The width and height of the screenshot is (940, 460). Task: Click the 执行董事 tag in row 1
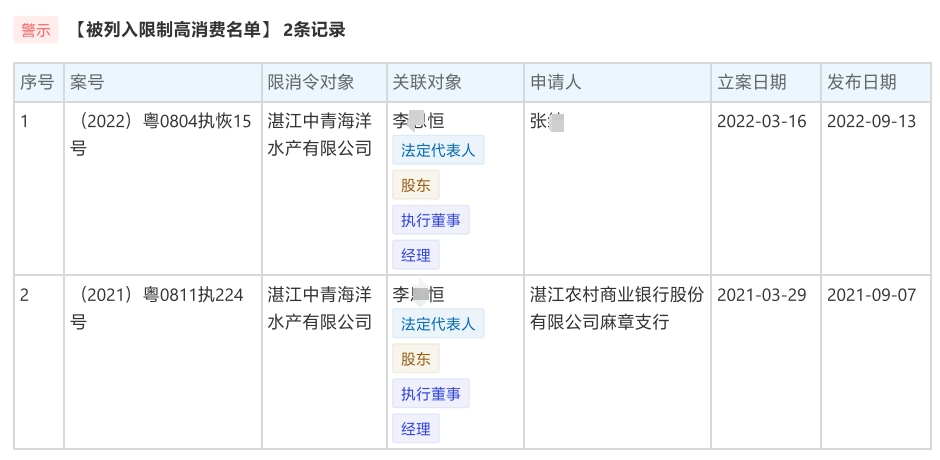431,220
